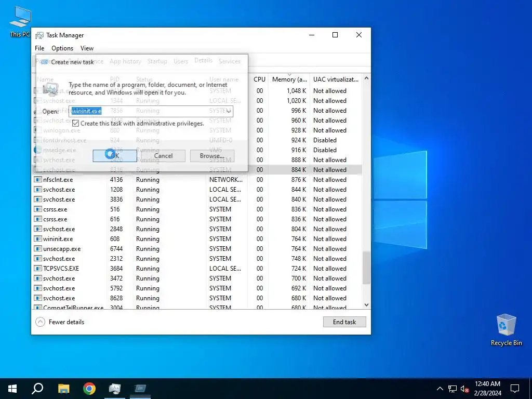This screenshot has height=399, width=532.
Task: Click the 876 K memory value
Action: [x=299, y=179]
